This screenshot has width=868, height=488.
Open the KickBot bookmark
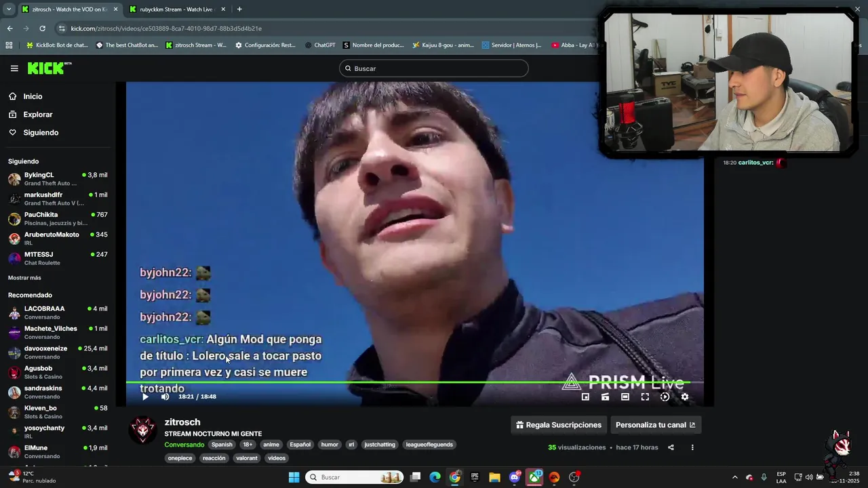click(57, 45)
